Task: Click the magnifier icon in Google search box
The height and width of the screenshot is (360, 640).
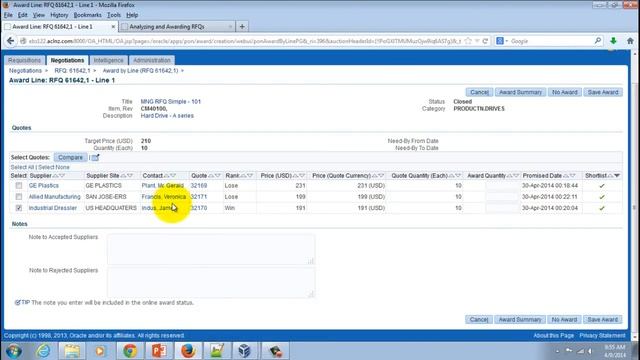Action: pyautogui.click(x=598, y=41)
